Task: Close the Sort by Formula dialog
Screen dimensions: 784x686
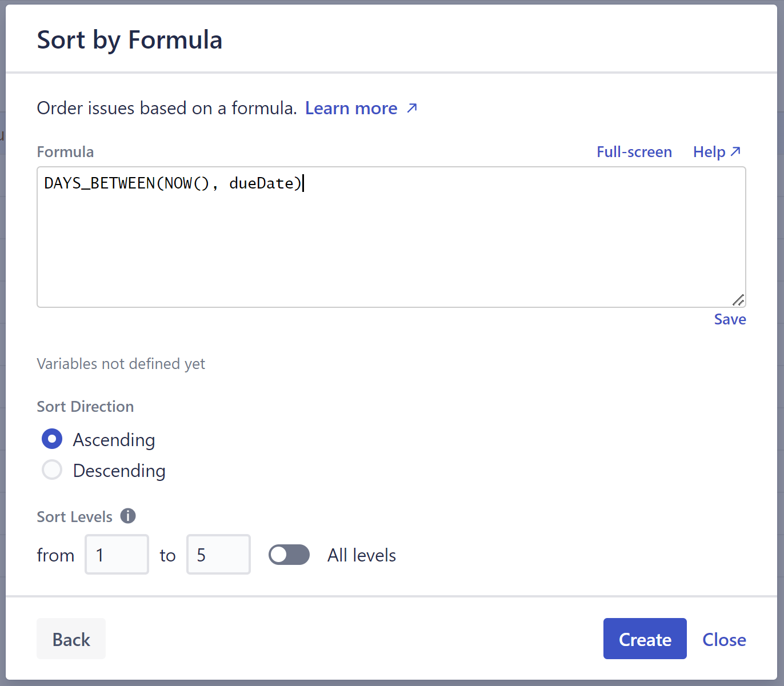Action: coord(724,639)
